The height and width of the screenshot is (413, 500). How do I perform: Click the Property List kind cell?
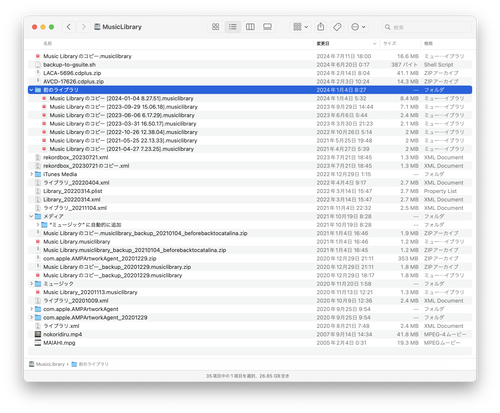click(x=440, y=191)
